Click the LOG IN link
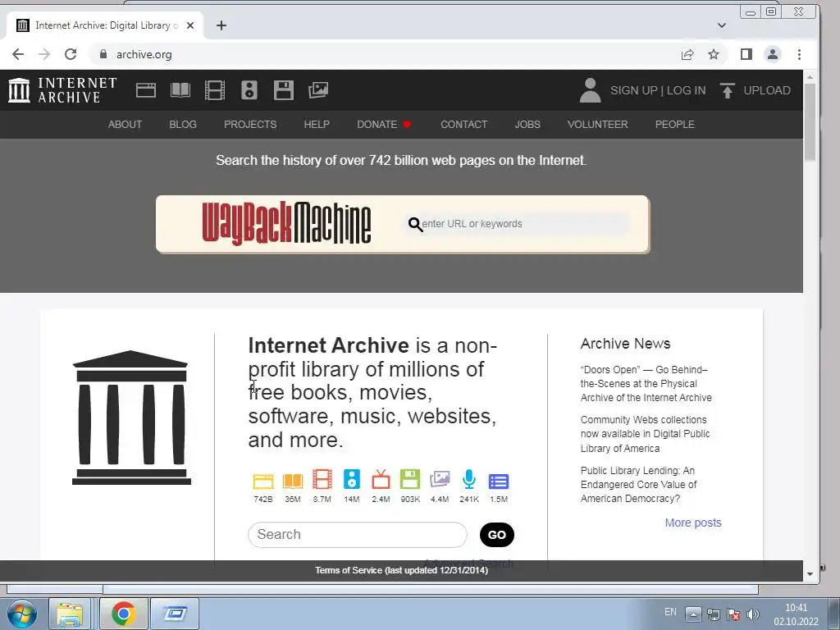 (687, 90)
